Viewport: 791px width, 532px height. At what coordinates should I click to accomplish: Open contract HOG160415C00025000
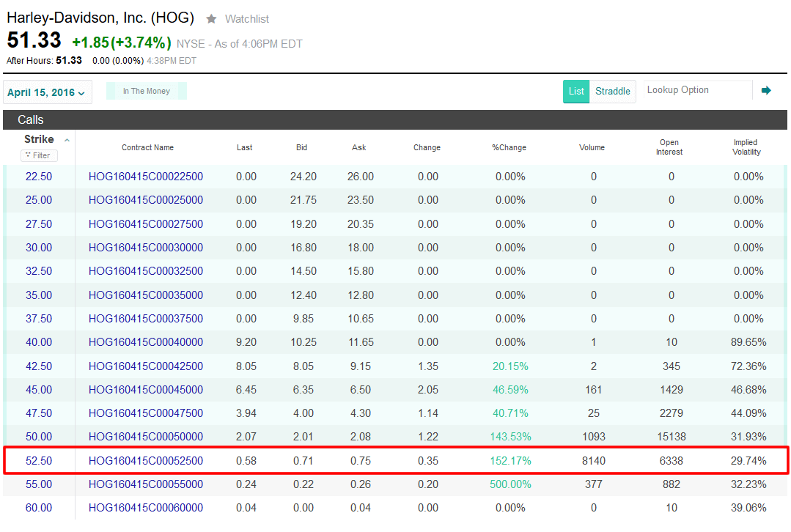[146, 200]
